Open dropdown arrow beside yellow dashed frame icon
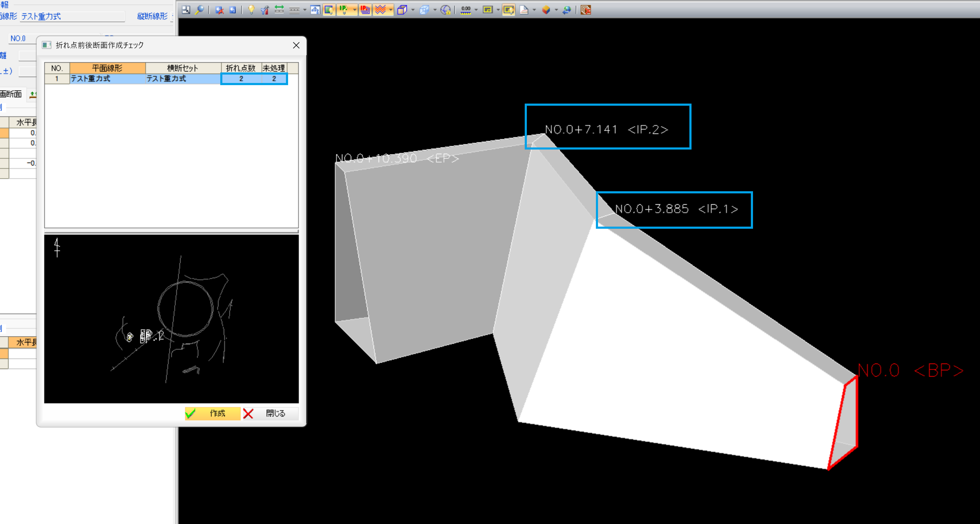This screenshot has width=980, height=524. (x=498, y=10)
